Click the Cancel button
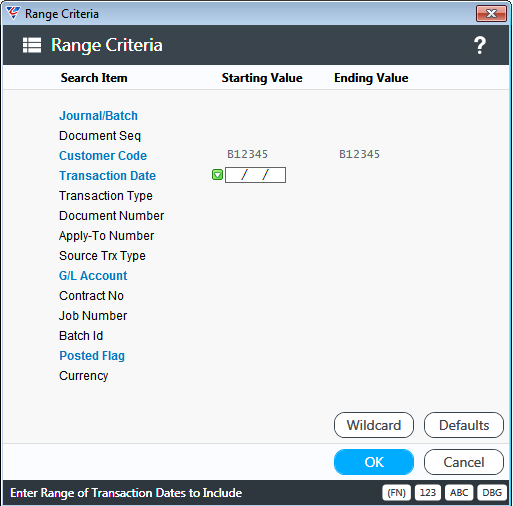The height and width of the screenshot is (506, 513). (464, 462)
